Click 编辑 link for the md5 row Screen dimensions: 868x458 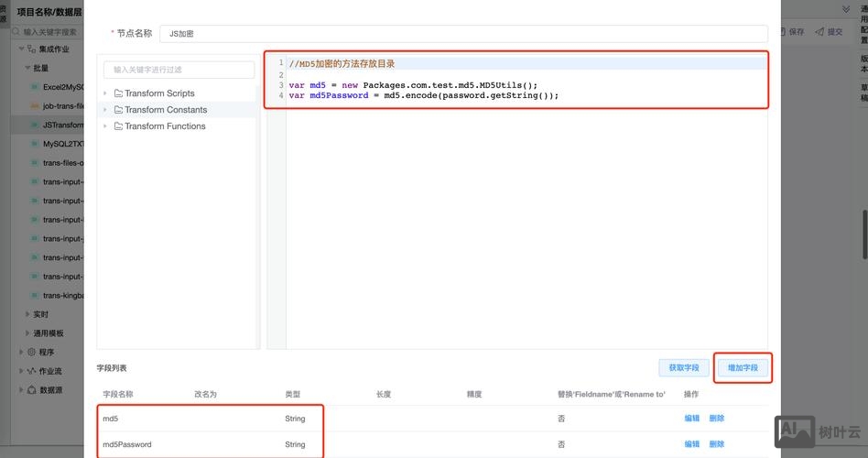coord(691,419)
